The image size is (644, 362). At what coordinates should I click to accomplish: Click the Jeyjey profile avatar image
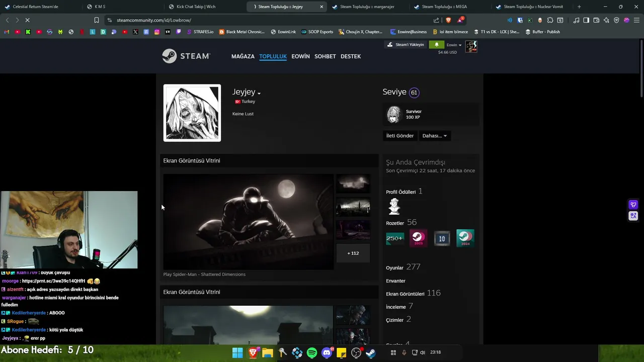click(x=192, y=113)
